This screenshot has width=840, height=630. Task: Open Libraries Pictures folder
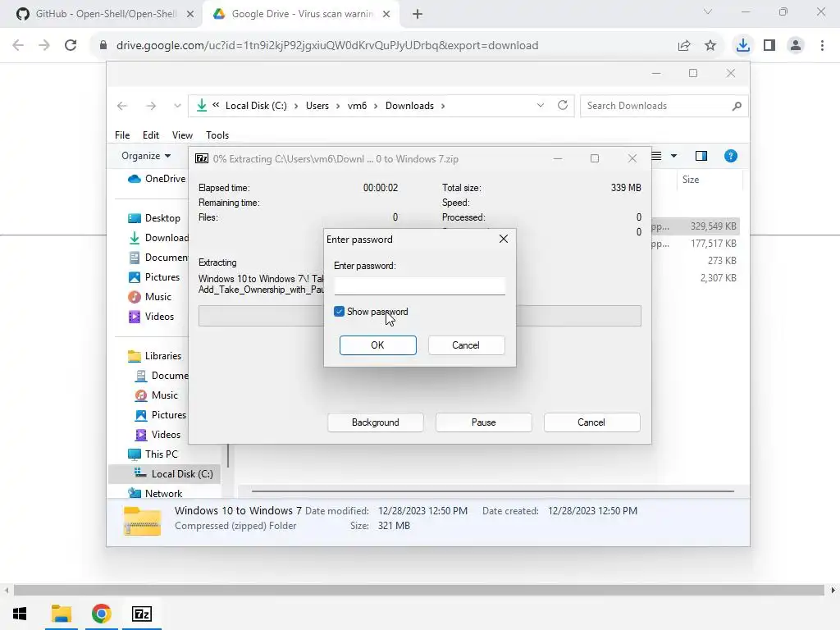[x=161, y=415]
